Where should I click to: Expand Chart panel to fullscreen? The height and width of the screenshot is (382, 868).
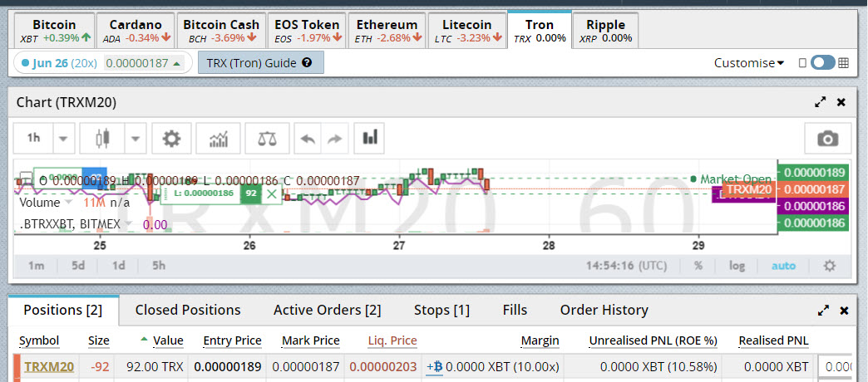821,102
